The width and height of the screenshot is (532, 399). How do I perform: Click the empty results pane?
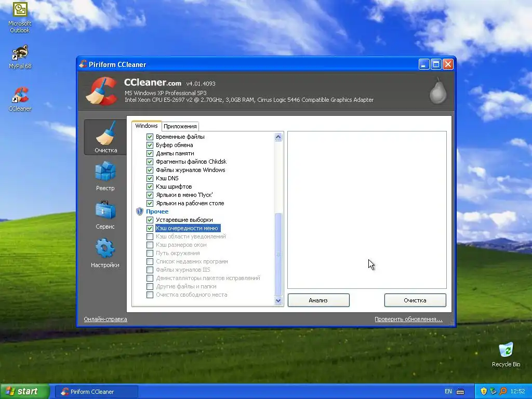tap(367, 210)
